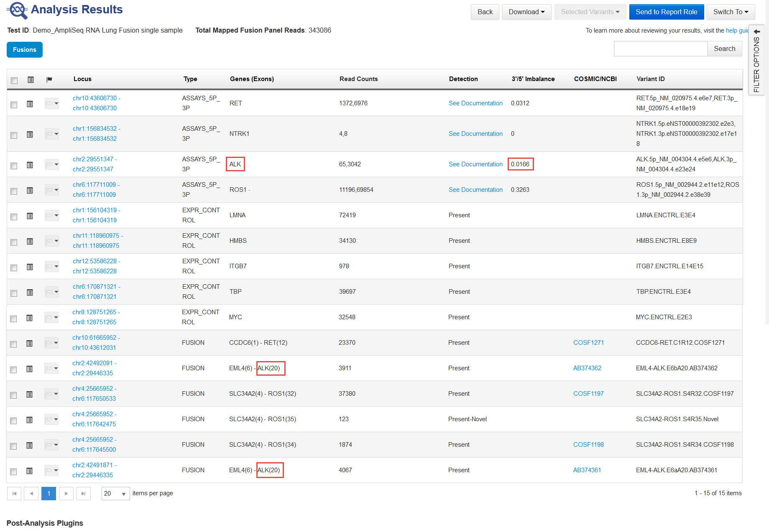Click the details column header icon
769x532 pixels.
(x=31, y=79)
